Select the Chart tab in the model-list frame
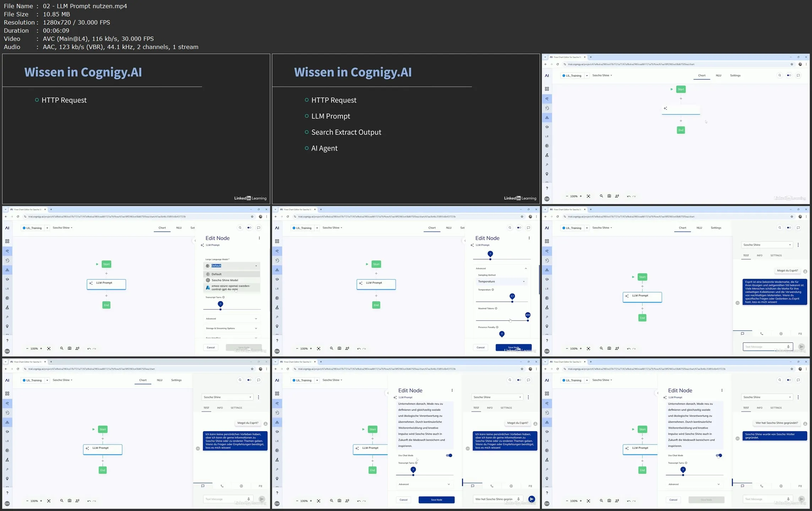The width and height of the screenshot is (812, 511). pyautogui.click(x=162, y=228)
